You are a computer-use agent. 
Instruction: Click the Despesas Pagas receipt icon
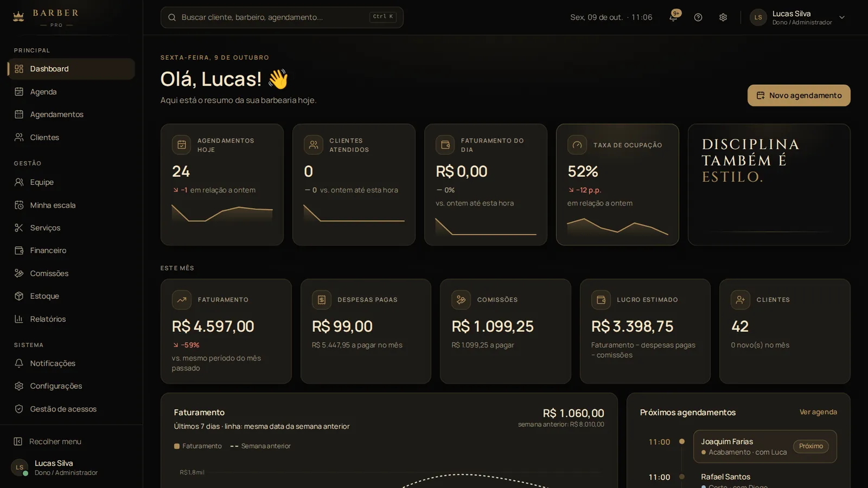(322, 300)
